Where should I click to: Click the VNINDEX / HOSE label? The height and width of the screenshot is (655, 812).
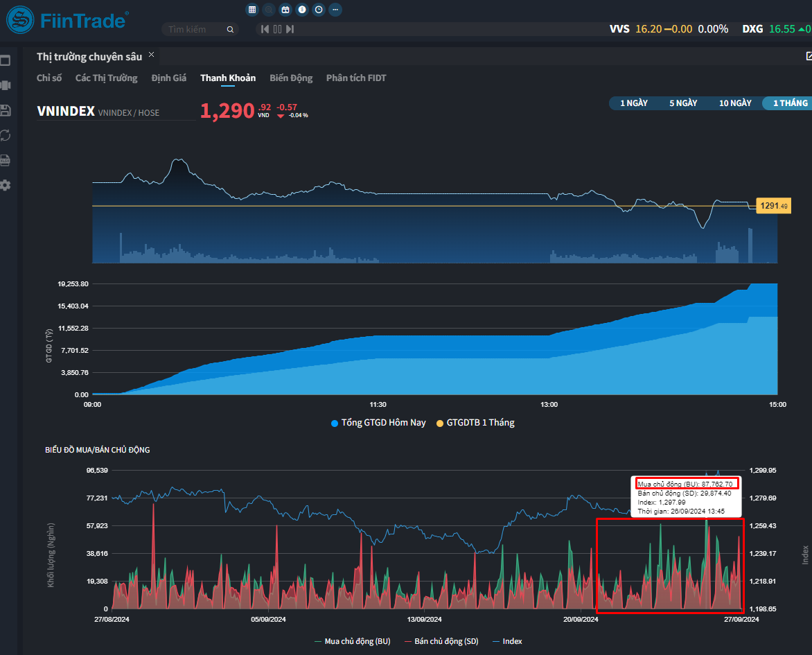(128, 113)
